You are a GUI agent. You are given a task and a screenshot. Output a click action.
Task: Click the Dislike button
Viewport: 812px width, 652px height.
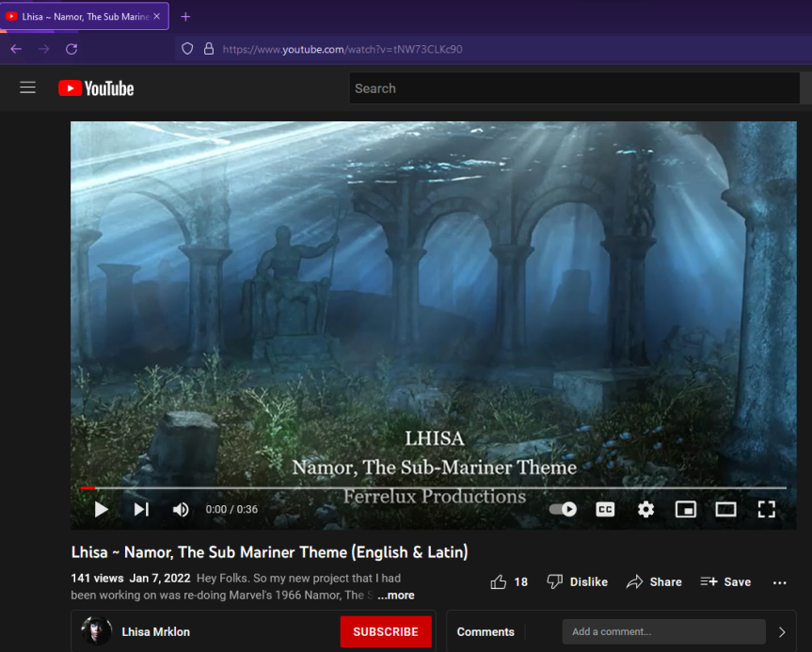577,582
